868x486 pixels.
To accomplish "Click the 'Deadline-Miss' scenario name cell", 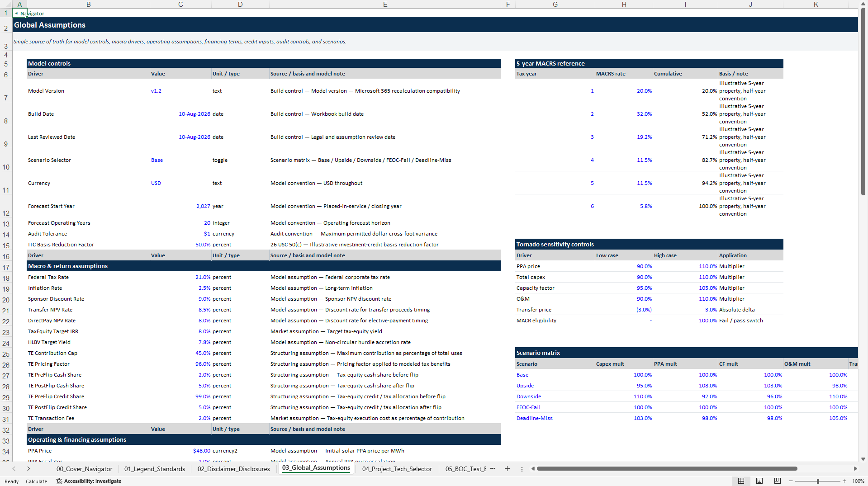I will point(555,418).
